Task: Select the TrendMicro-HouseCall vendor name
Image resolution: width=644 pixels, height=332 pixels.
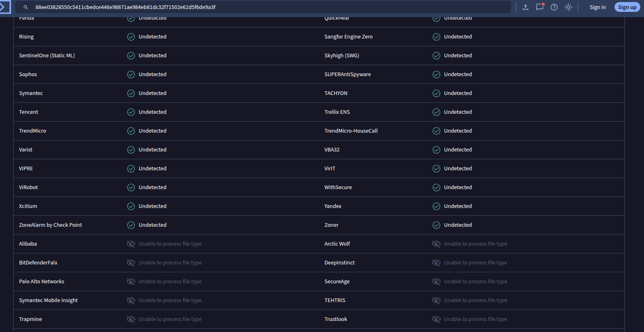Action: click(351, 131)
